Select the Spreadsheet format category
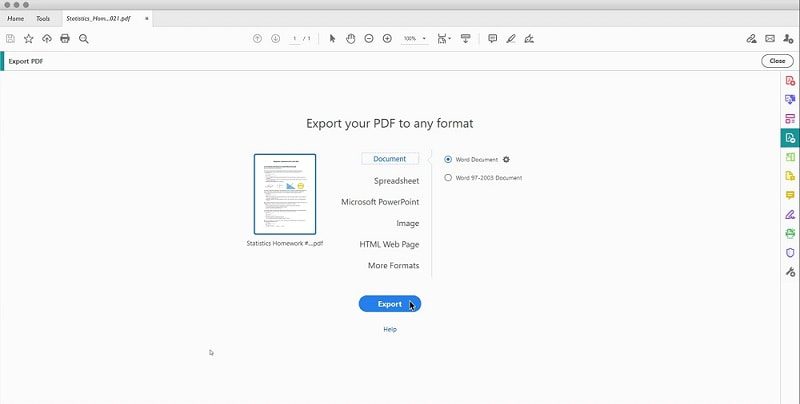 396,181
